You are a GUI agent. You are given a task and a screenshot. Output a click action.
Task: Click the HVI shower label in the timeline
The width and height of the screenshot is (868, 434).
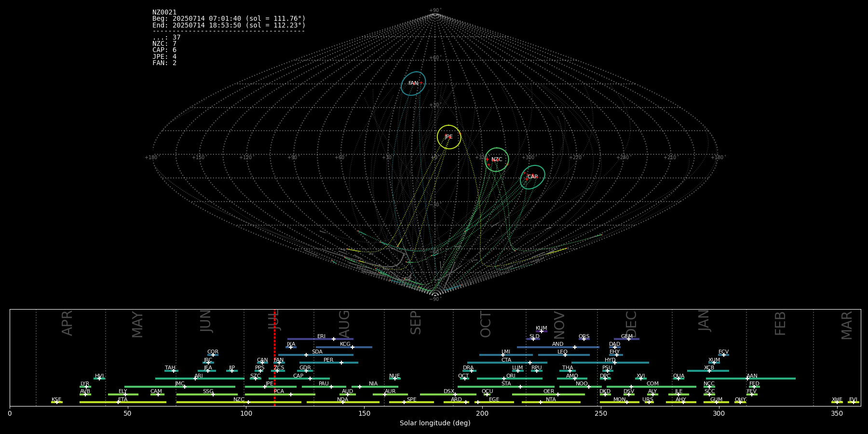pyautogui.click(x=99, y=376)
